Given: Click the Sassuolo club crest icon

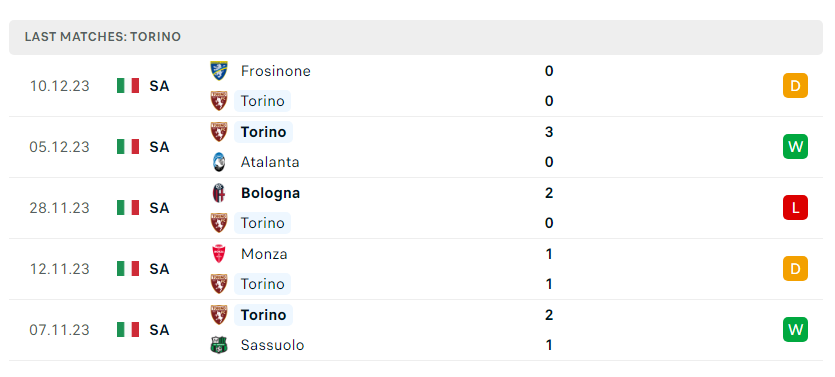Looking at the screenshot, I should click(218, 345).
